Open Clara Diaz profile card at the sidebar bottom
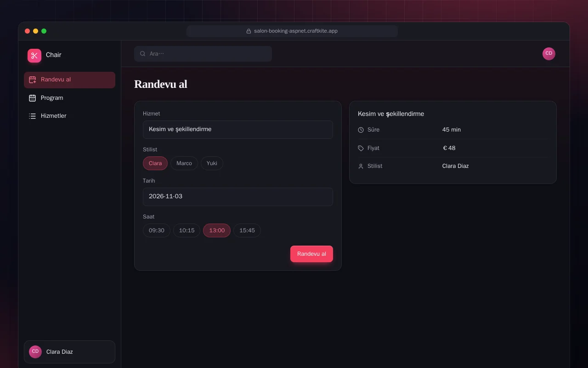 pyautogui.click(x=69, y=352)
